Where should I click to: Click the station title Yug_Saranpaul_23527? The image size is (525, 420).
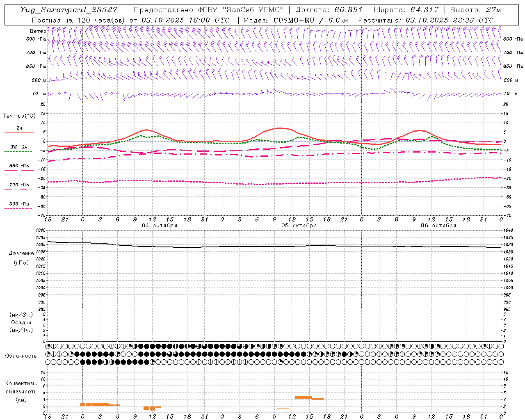coord(68,10)
